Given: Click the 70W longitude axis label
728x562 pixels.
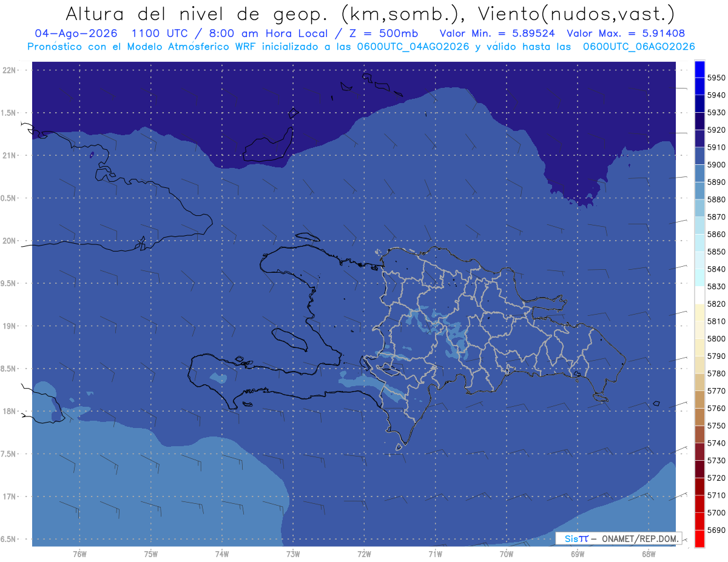Looking at the screenshot, I should click(x=507, y=554).
